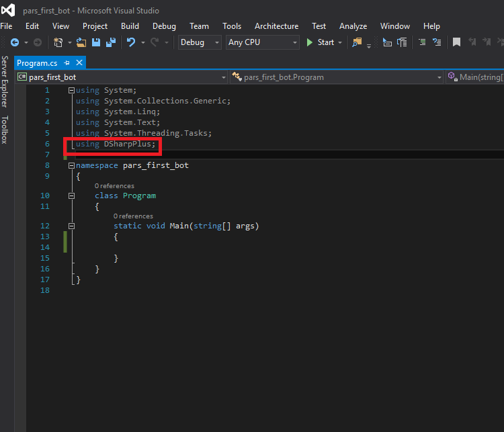Image resolution: width=504 pixels, height=432 pixels.
Task: Open the Build menu
Action: coord(130,26)
